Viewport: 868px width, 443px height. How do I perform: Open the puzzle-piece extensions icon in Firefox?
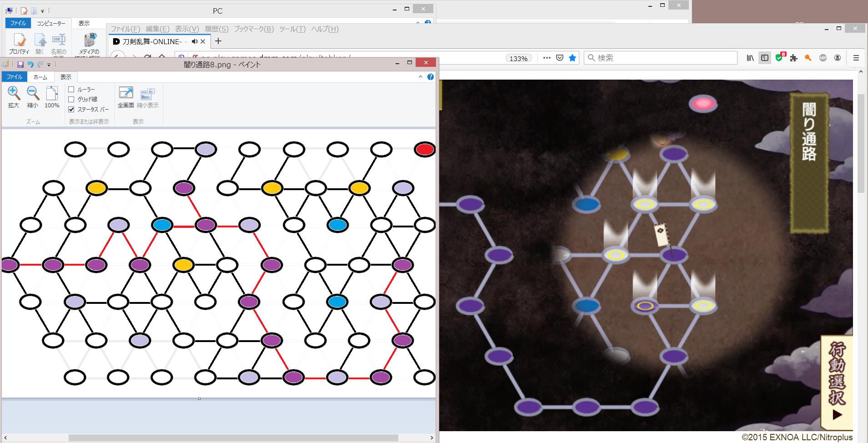[794, 58]
